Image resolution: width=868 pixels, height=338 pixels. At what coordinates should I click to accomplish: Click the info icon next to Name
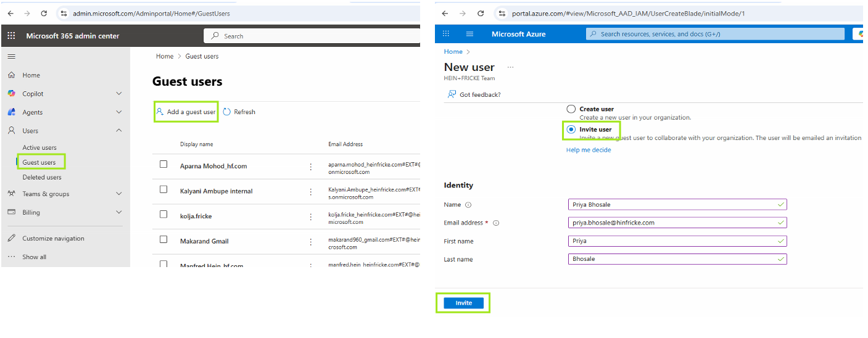(x=468, y=205)
